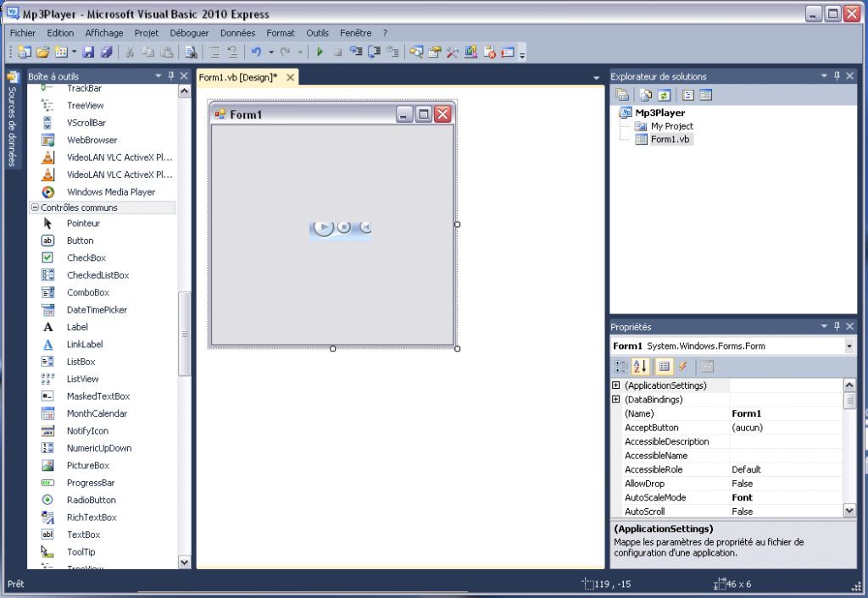
Task: Click Show All Files in the Solution Explorer toolbar
Action: coord(645,95)
